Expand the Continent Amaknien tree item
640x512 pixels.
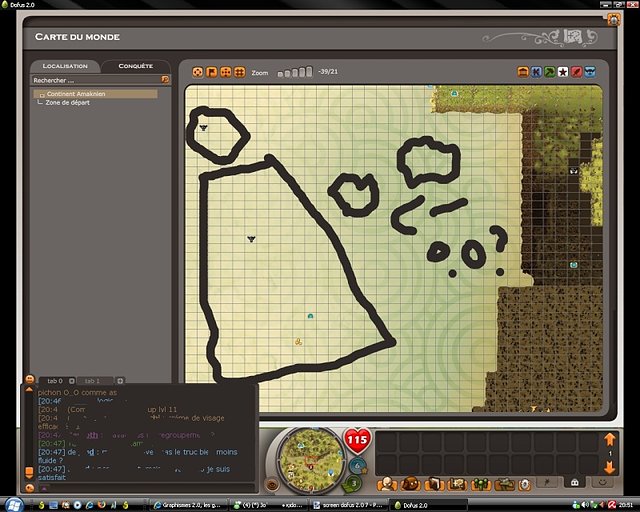coord(41,94)
